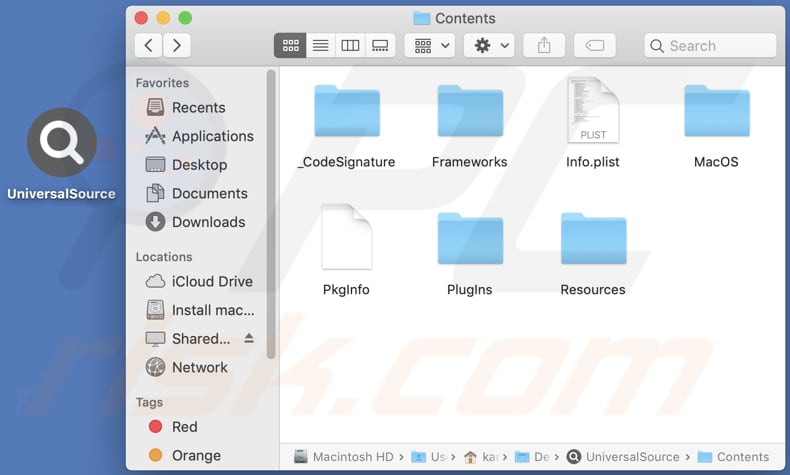Switch to column view mode
The image size is (790, 475).
point(350,45)
